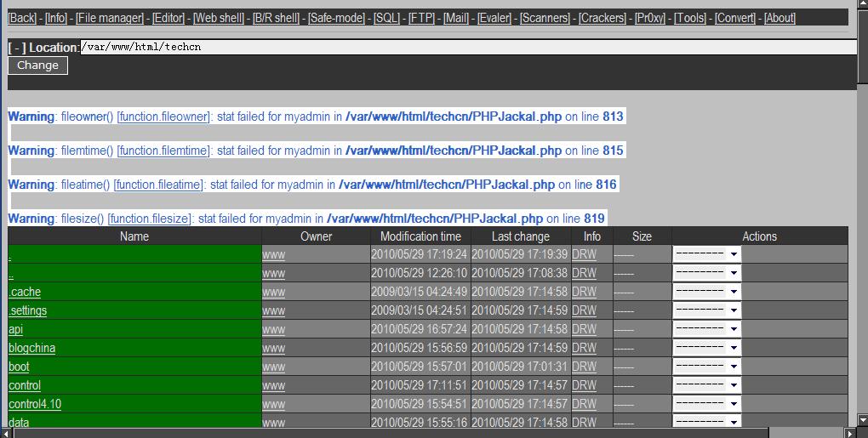This screenshot has height=438, width=868.
Task: Open the Convert tool link
Action: 736,18
